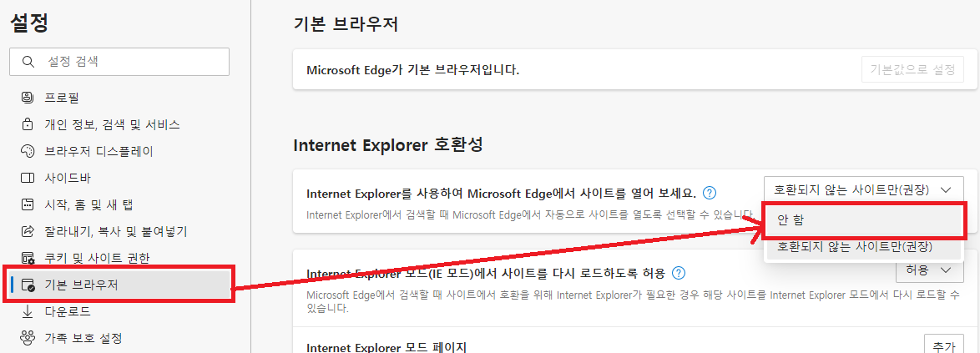The height and width of the screenshot is (353, 980).
Task: Click the 기본 브라우저 icon in the sidebar
Action: click(28, 285)
